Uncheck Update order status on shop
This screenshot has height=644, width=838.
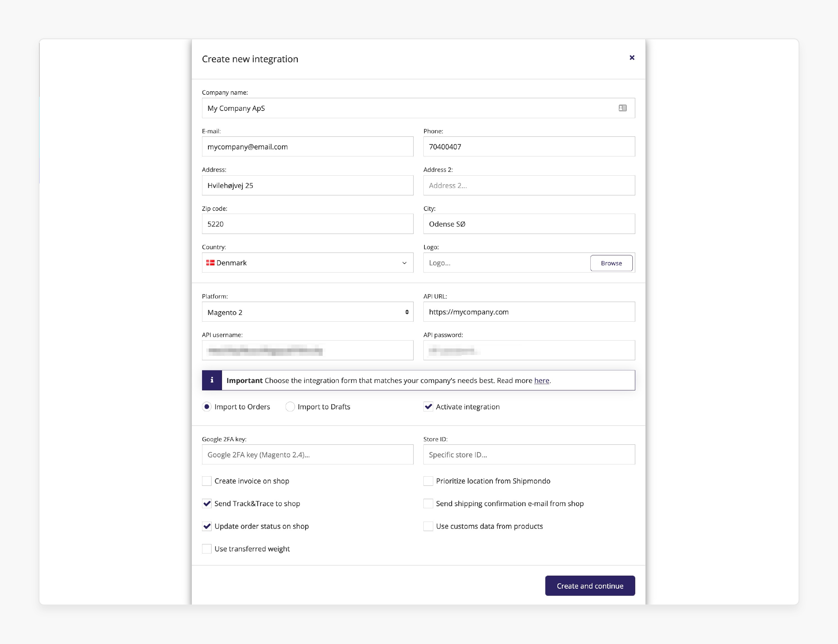click(207, 526)
